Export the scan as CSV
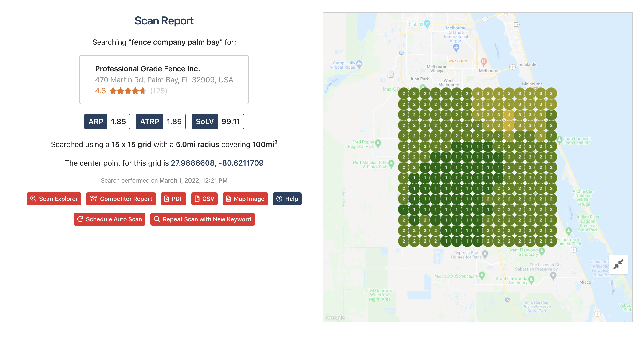Screen dimensions: 644x342 [204, 199]
